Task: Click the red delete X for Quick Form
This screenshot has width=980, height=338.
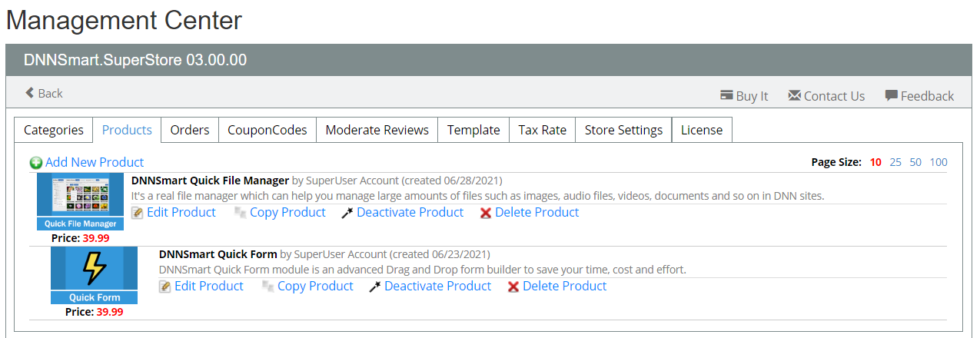Action: (x=513, y=287)
